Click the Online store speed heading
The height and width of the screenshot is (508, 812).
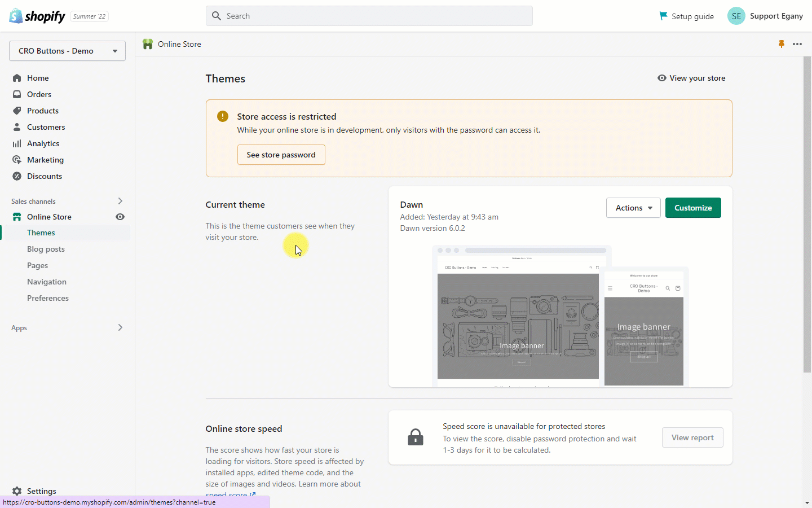pos(244,428)
